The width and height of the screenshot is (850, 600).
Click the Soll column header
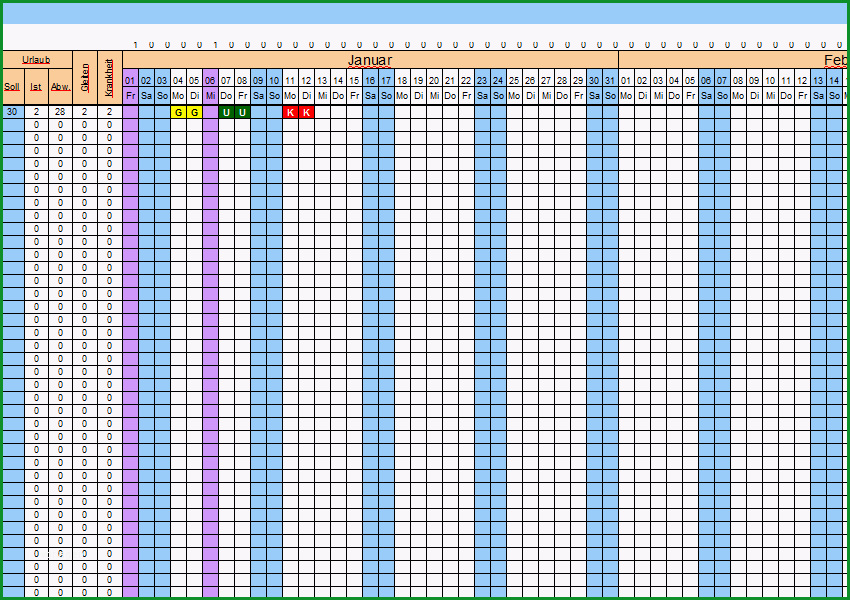tap(14, 87)
